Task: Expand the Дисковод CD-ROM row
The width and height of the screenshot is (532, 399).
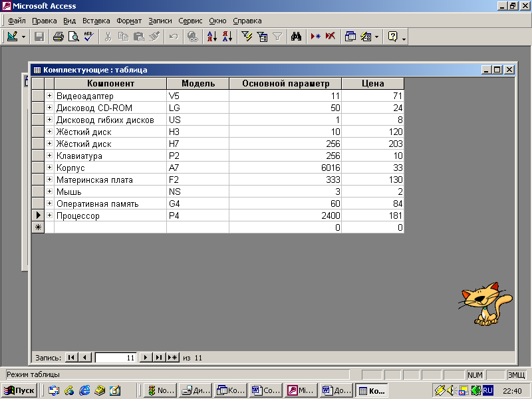Action: point(49,108)
